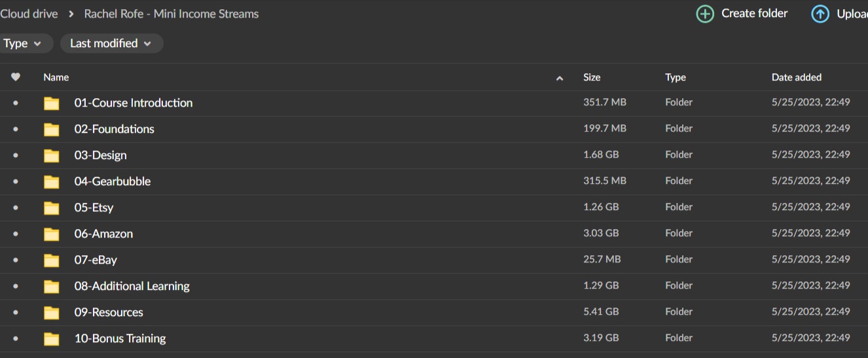
Task: Click the folder icon for 08-Additional Learning
Action: coord(51,287)
